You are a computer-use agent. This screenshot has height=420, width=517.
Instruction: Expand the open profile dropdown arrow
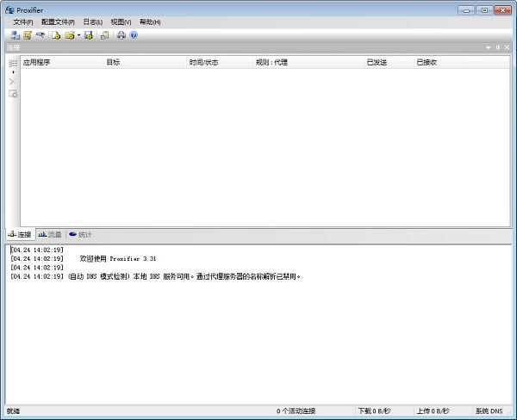click(x=78, y=35)
